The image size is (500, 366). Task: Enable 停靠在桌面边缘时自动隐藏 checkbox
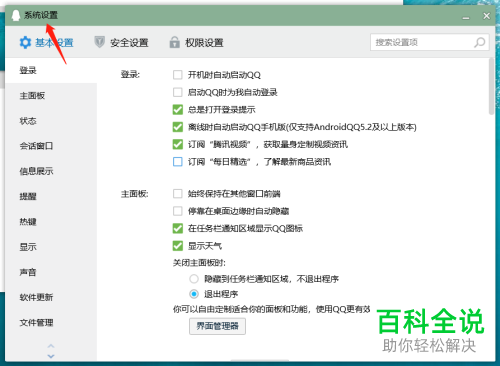point(178,211)
